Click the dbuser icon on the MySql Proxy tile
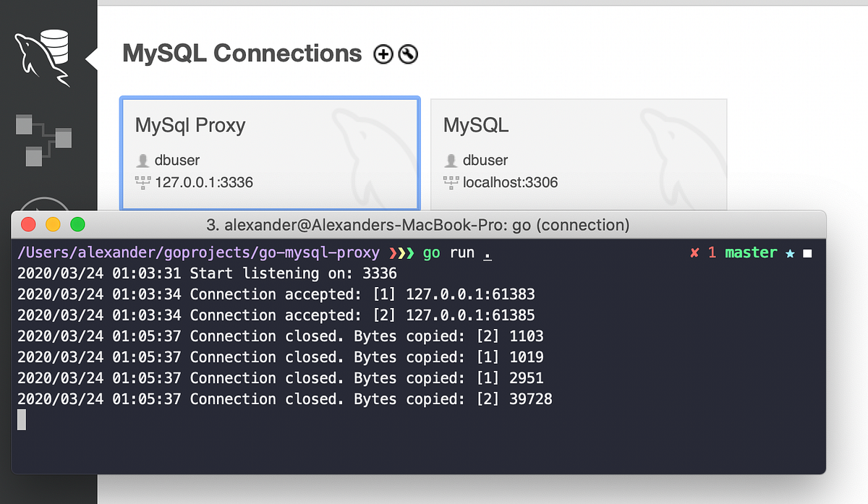Screen dimensions: 868x504 (142, 161)
